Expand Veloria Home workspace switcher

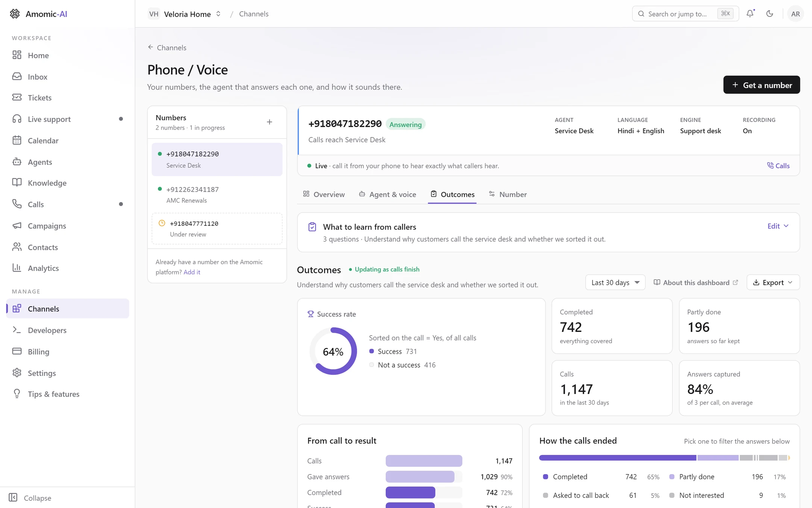coord(185,14)
